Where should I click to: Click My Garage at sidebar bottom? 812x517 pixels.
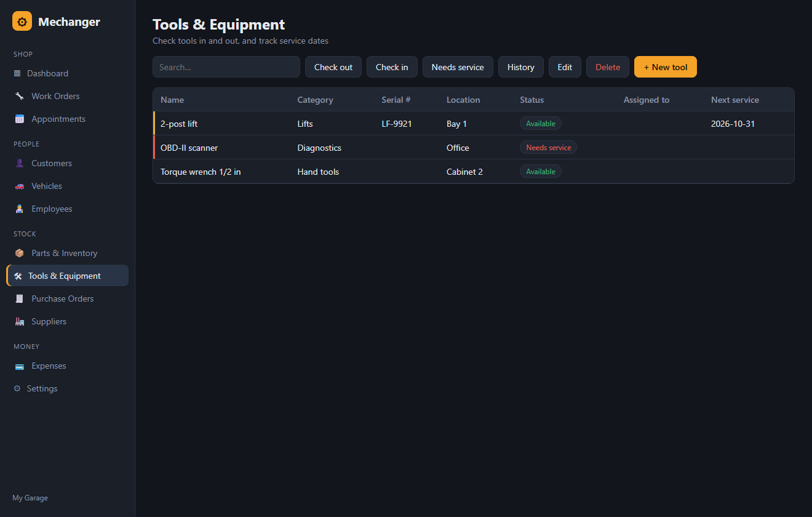coord(30,498)
